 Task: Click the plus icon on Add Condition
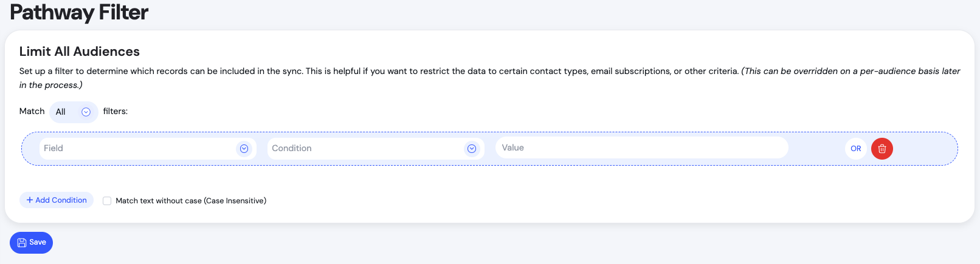click(x=30, y=200)
